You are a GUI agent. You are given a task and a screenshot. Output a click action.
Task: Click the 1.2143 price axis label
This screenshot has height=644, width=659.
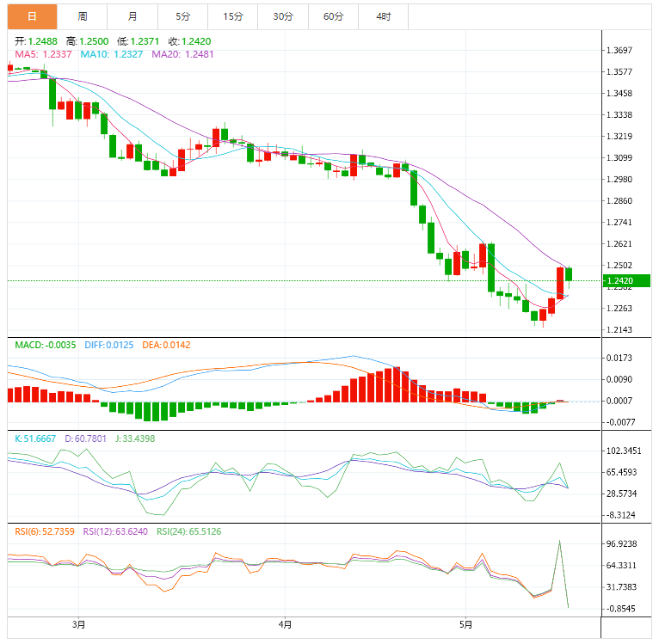619,330
